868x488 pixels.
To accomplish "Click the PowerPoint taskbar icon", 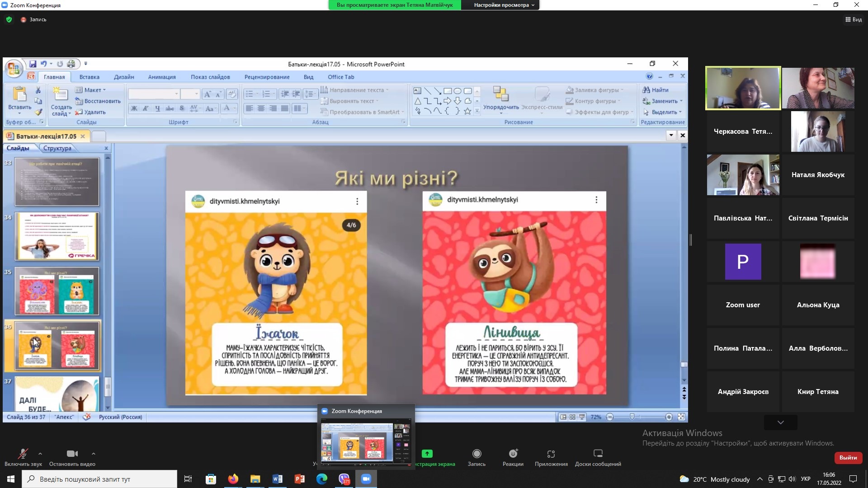I will click(x=299, y=479).
